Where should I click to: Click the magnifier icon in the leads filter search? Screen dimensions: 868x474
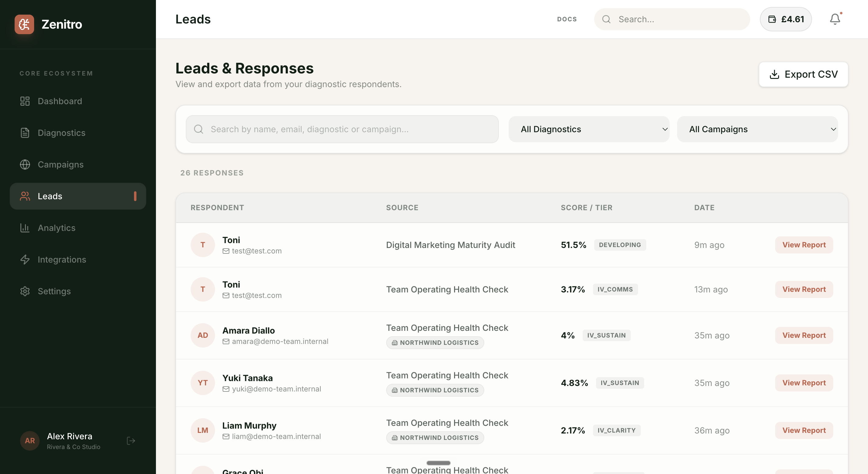(199, 129)
